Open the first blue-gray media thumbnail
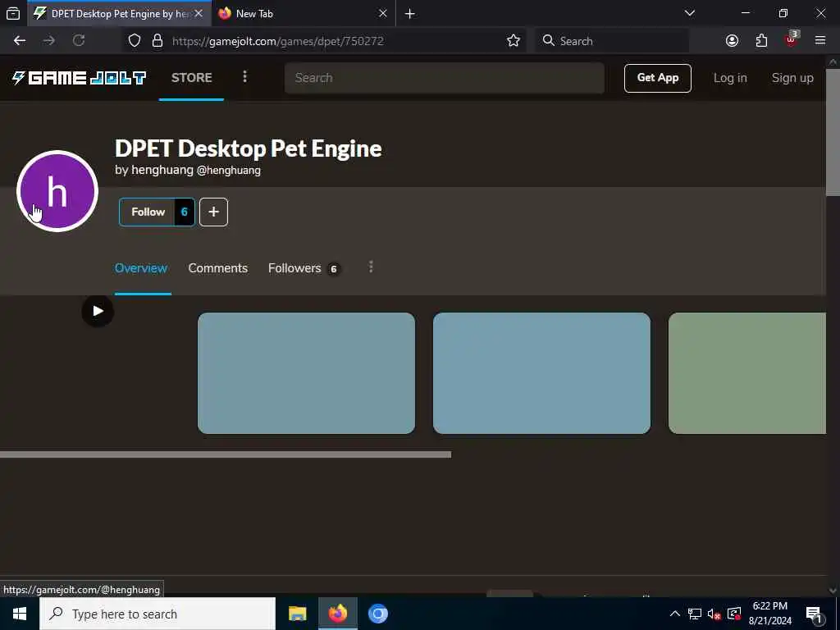 (x=306, y=373)
